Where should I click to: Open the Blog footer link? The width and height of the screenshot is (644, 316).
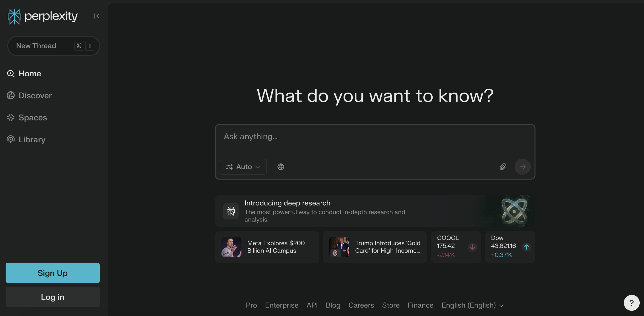click(x=333, y=305)
